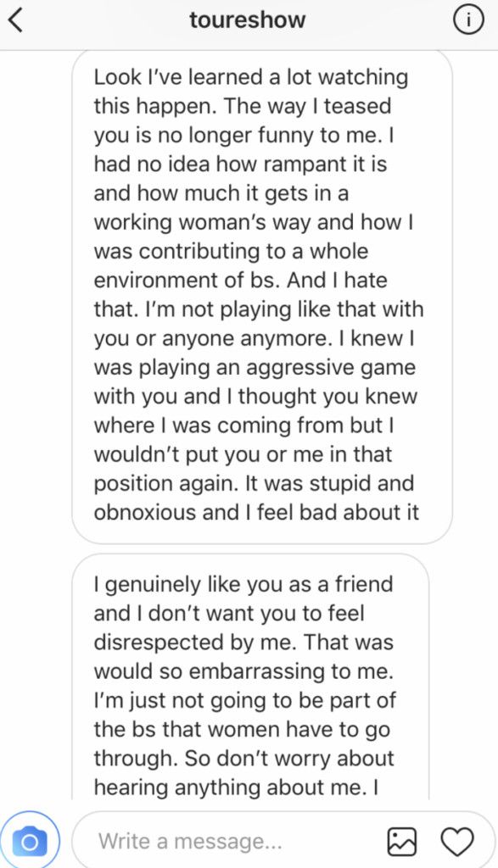Tap the line 'obnoxious and I feel bad about it'
The height and width of the screenshot is (868, 498).
click(x=256, y=513)
